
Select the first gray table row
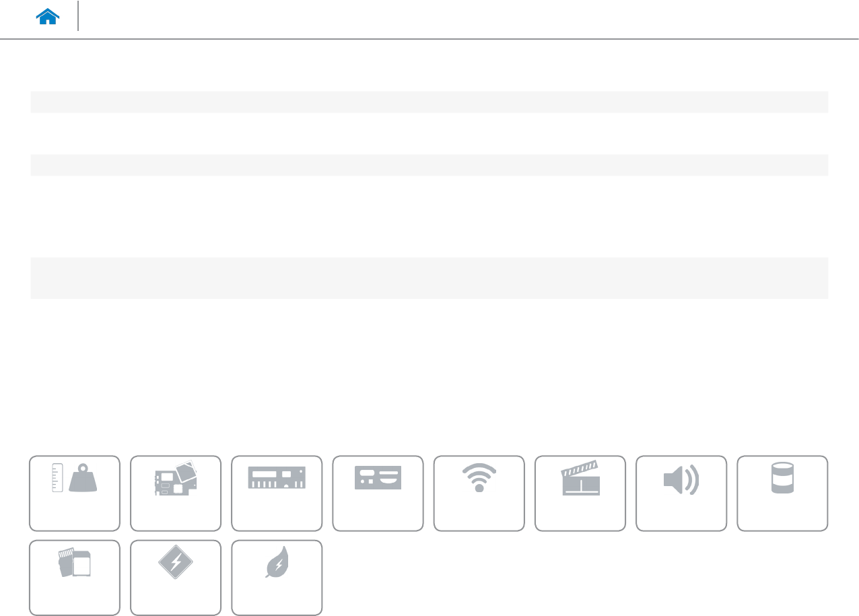click(429, 102)
